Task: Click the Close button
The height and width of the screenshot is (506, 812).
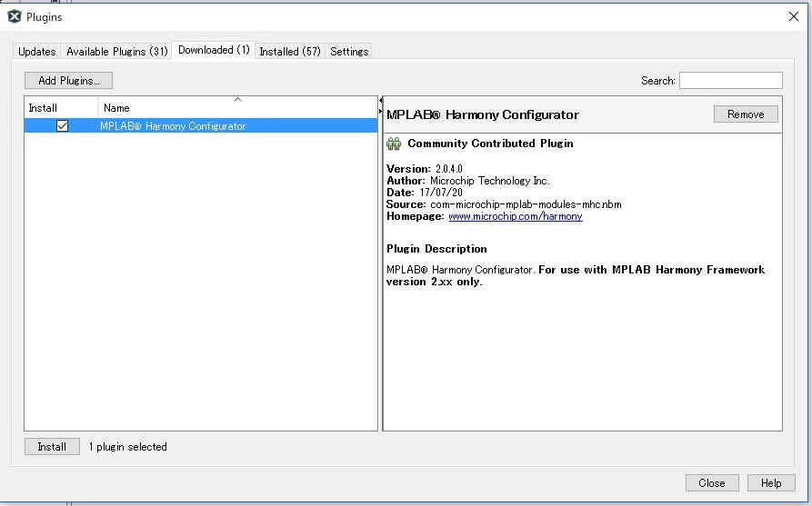Action: coord(712,482)
